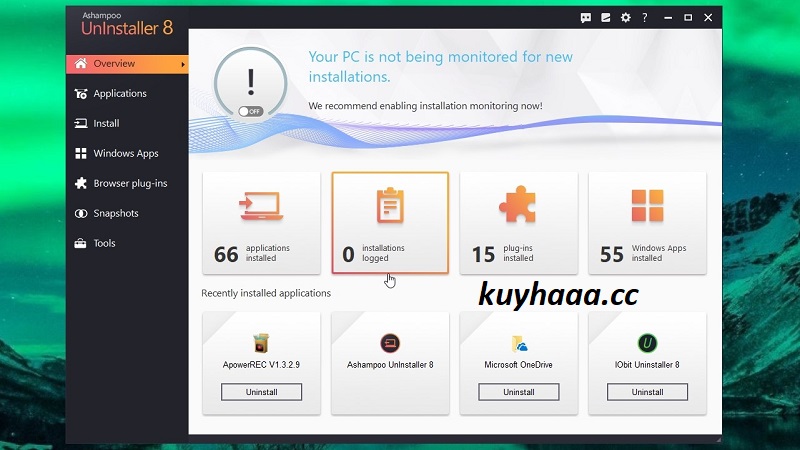This screenshot has height=450, width=800.
Task: Select Overview in the sidebar
Action: [x=127, y=64]
